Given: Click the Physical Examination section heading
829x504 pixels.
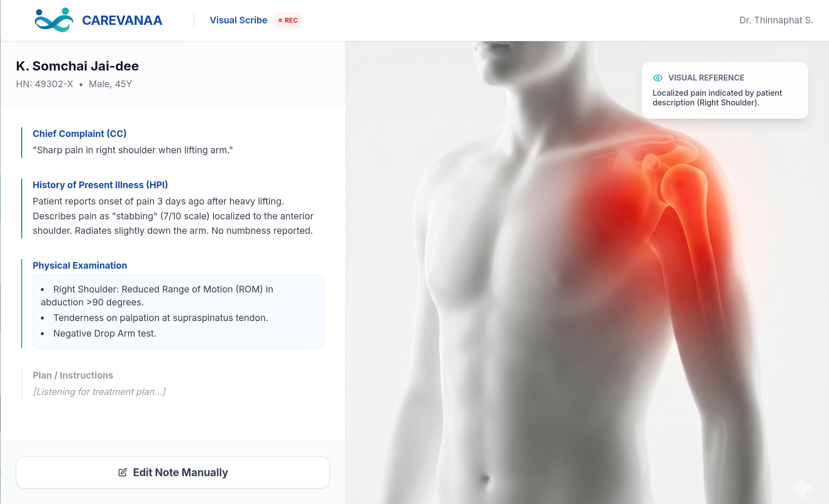Looking at the screenshot, I should [80, 265].
